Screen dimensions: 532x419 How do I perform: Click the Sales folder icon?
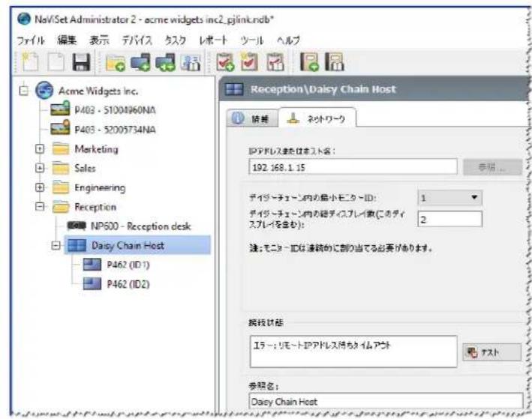pos(61,168)
